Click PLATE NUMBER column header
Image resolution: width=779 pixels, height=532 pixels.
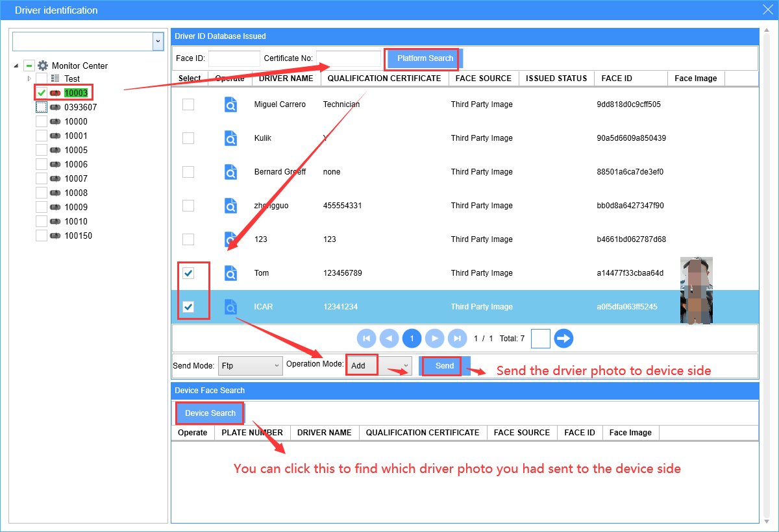pos(252,433)
